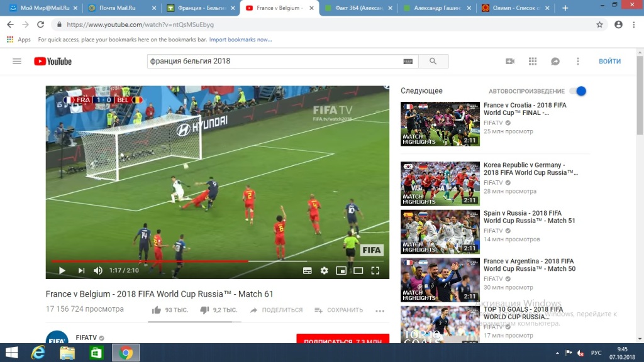Play the France v Belgium video

coord(62,270)
